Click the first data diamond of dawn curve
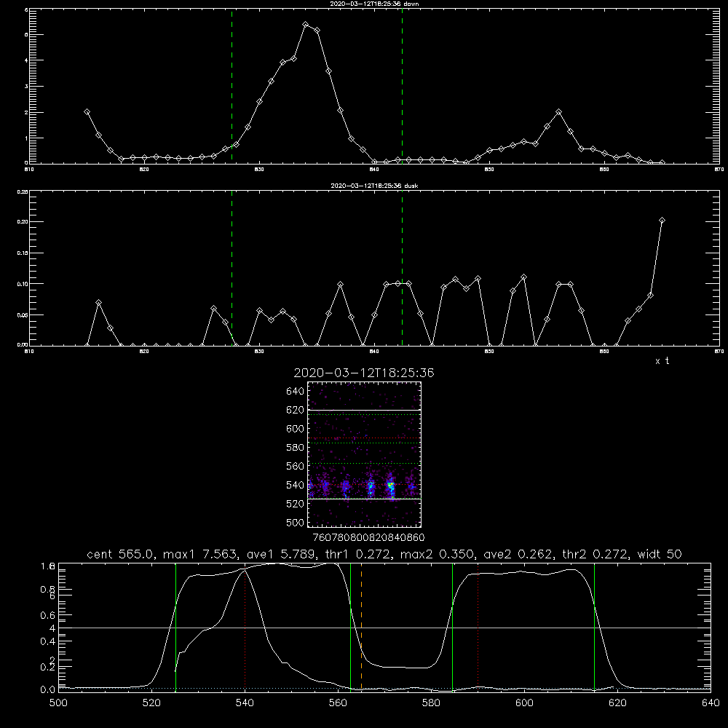 87,112
